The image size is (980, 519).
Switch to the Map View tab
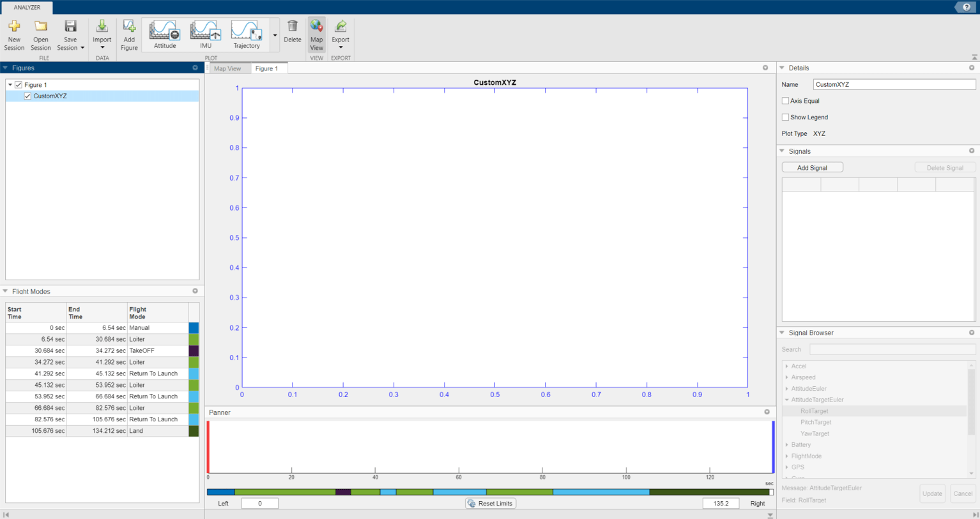pyautogui.click(x=229, y=68)
